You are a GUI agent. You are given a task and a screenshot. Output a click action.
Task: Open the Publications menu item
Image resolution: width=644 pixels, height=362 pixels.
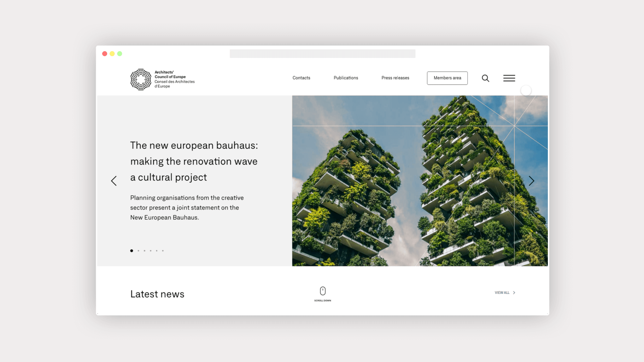pyautogui.click(x=346, y=78)
